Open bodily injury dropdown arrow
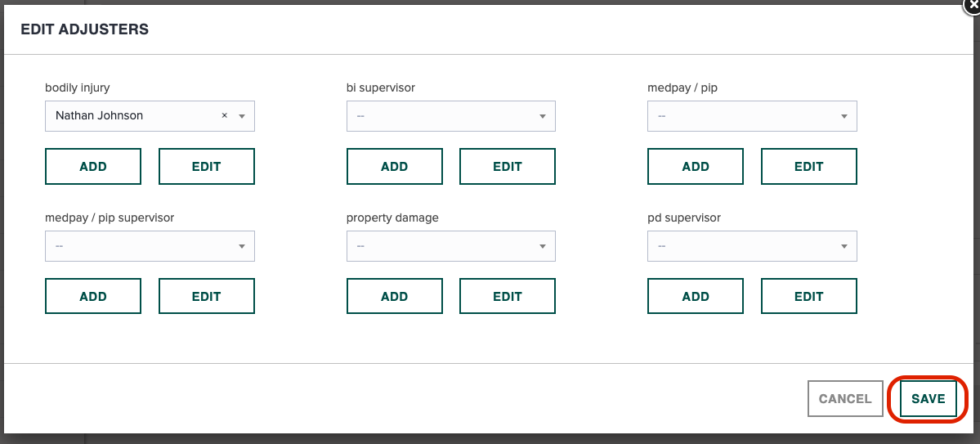Viewport: 980px width, 444px height. tap(242, 116)
